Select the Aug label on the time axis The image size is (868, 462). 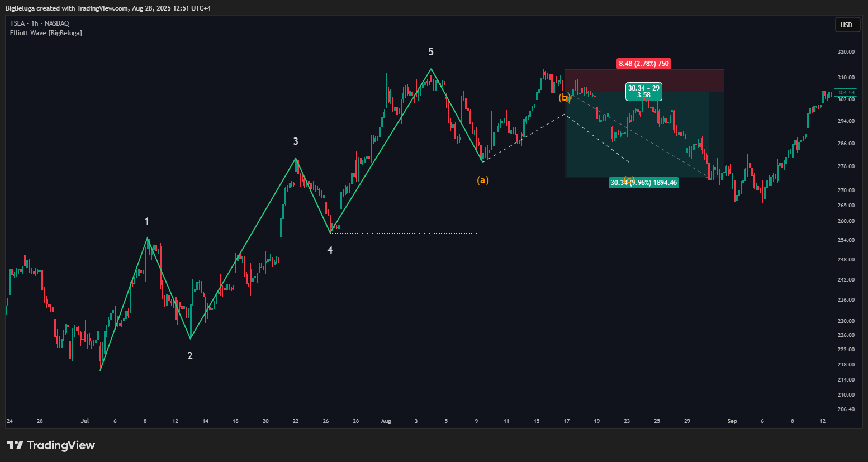click(x=386, y=421)
